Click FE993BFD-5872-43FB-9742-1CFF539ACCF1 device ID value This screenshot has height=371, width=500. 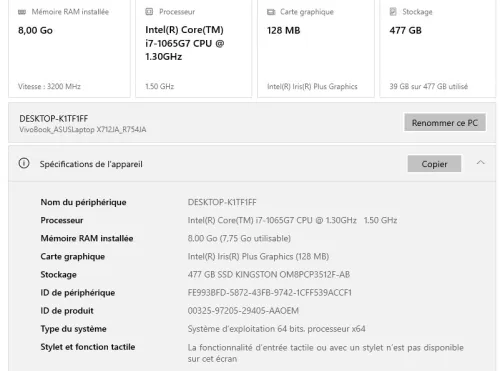tap(269, 293)
